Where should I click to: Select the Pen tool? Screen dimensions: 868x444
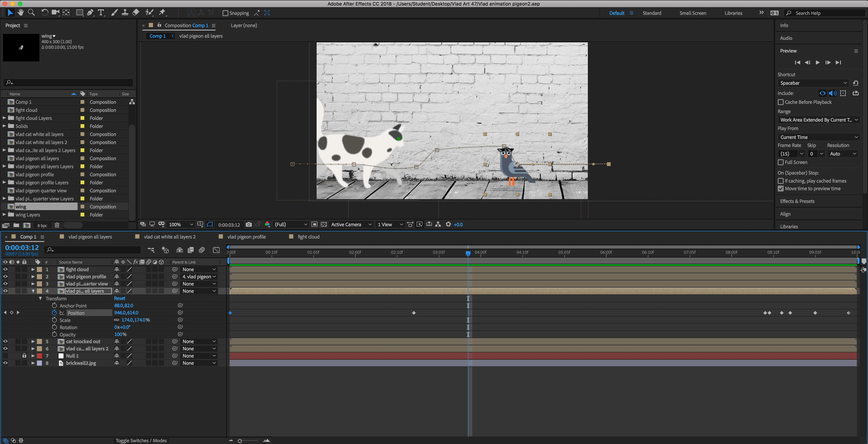(90, 12)
